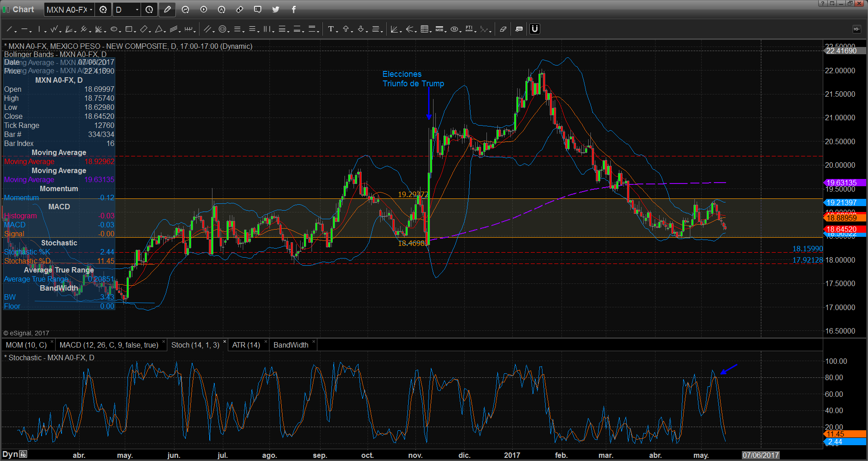Screen dimensions: 868x461
Task: Close the BandWidth tab
Action: (x=314, y=342)
